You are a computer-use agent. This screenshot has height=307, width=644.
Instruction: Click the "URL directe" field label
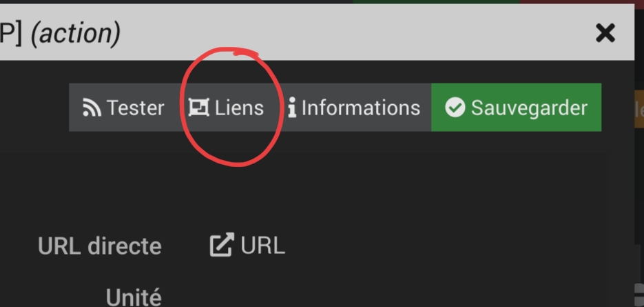click(x=100, y=247)
